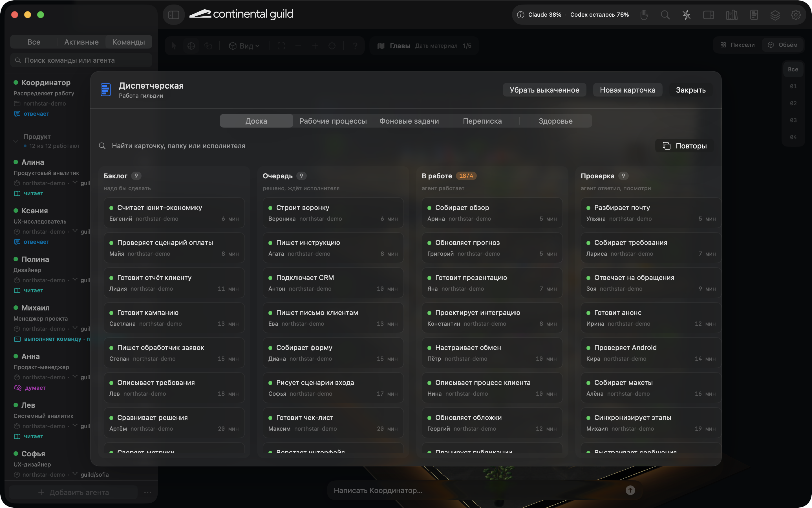Open card Рисует сценарии входа
Image resolution: width=812 pixels, height=508 pixels.
[x=333, y=388]
